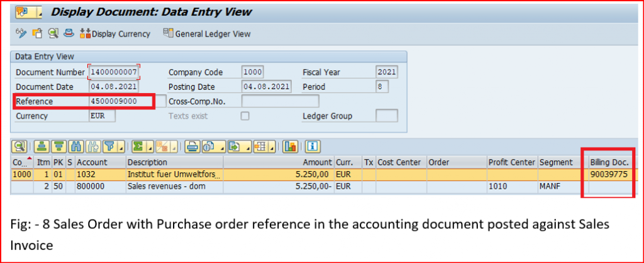This screenshot has width=644, height=263.
Task: Click the funnel set filter icon
Action: (x=109, y=146)
